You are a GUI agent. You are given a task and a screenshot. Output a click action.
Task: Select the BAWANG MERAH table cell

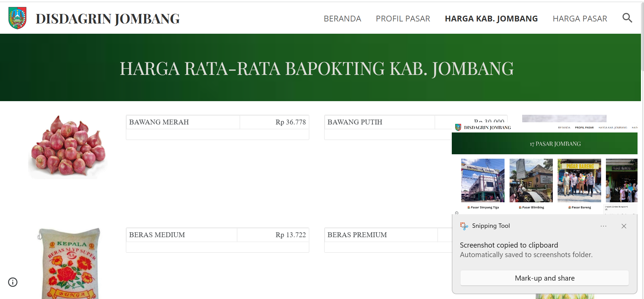tap(183, 122)
